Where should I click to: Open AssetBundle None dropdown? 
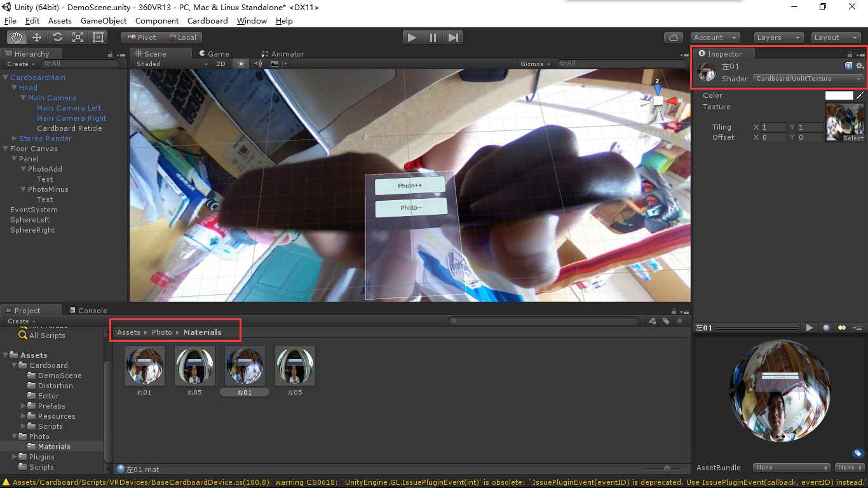tap(791, 468)
